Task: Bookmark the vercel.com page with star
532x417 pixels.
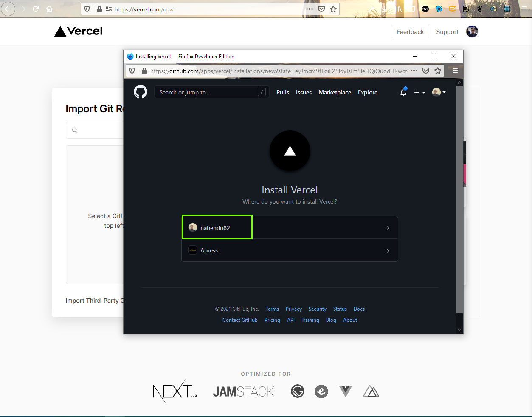Action: 333,9
